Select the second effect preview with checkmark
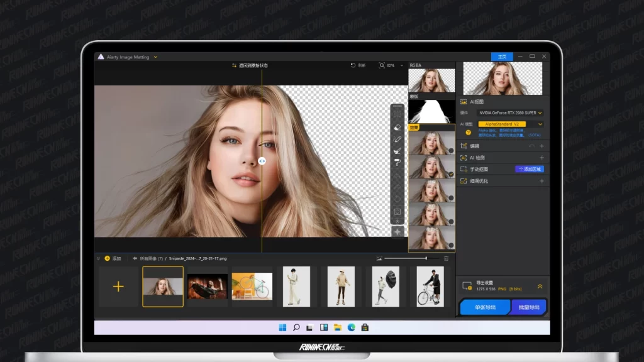Viewport: 644px width, 362px height. click(431, 167)
